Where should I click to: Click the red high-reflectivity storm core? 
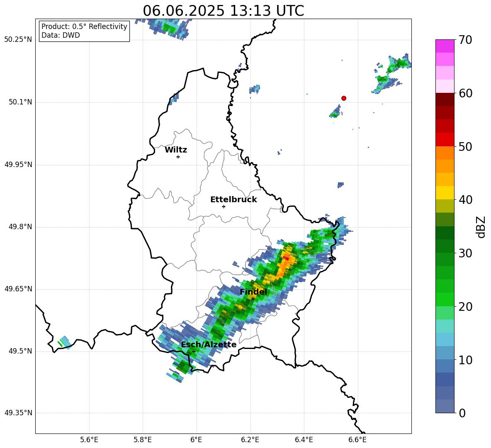[x=286, y=258]
